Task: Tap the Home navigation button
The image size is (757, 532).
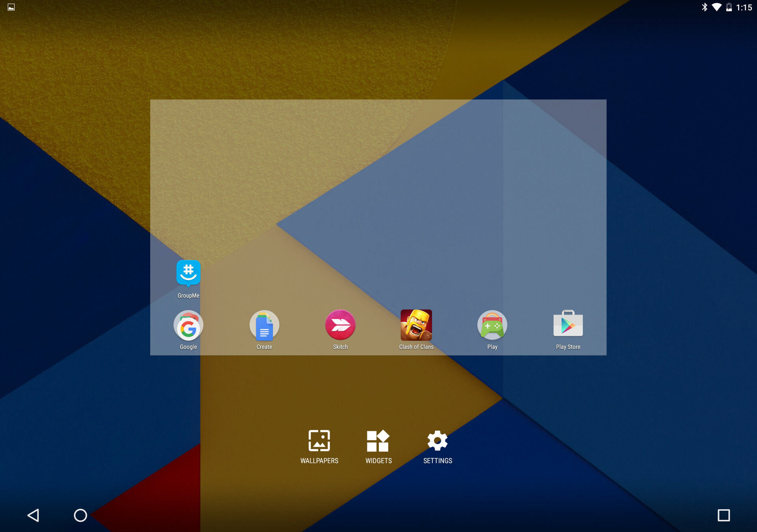Action: tap(80, 515)
